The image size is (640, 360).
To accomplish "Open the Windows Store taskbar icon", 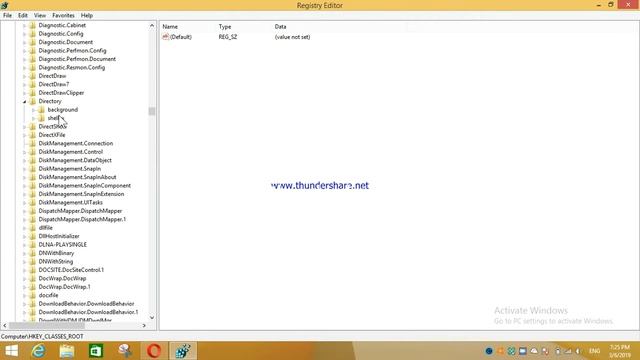I will pos(96,351).
